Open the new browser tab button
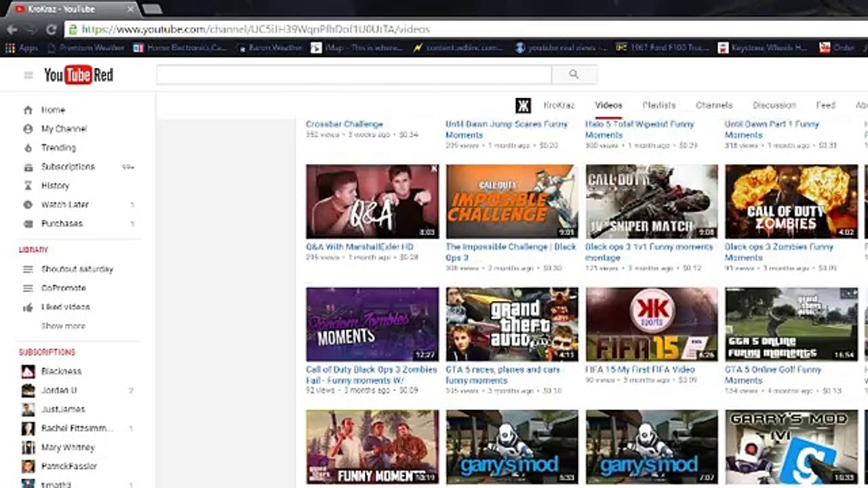This screenshot has height=488, width=868. pyautogui.click(x=152, y=9)
